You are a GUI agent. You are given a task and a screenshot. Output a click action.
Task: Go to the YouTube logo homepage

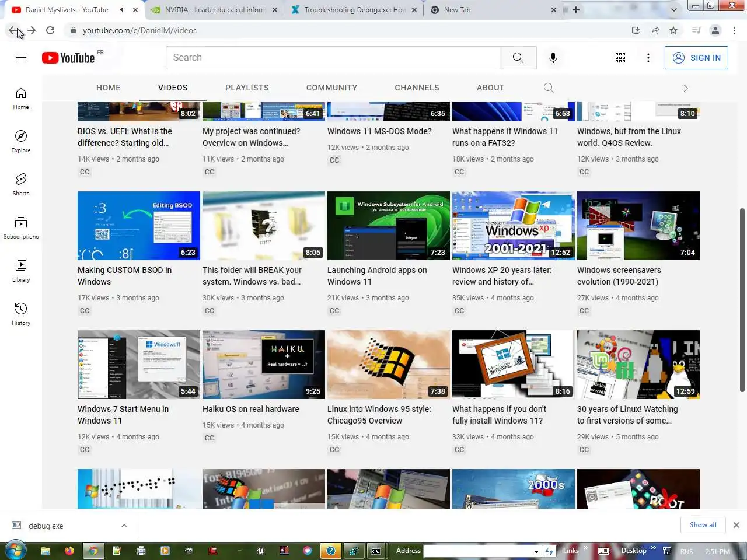[x=68, y=57]
